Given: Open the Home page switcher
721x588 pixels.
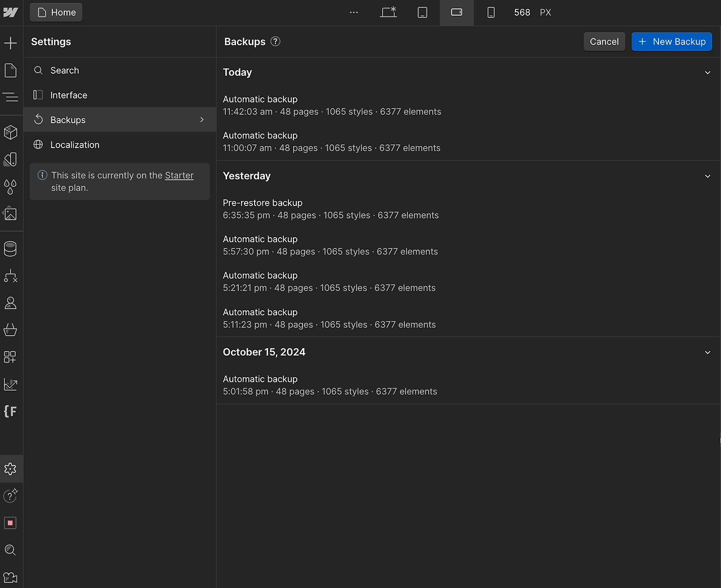Looking at the screenshot, I should coord(56,12).
